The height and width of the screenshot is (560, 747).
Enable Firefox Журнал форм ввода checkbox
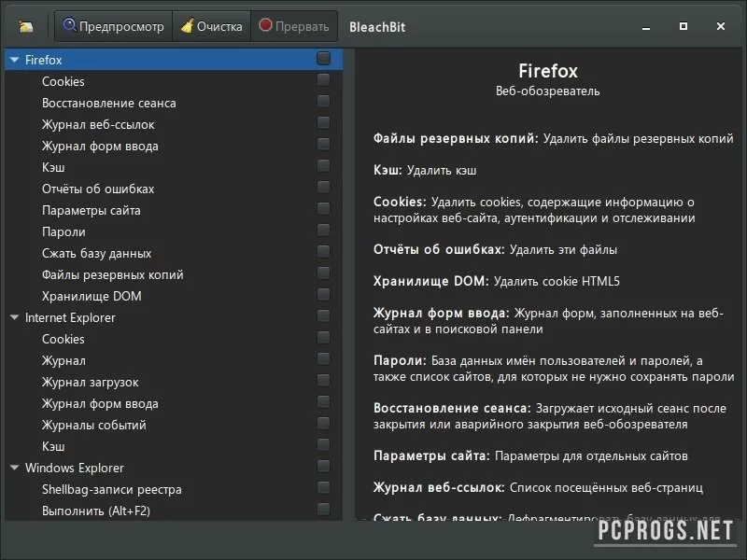coord(323,144)
